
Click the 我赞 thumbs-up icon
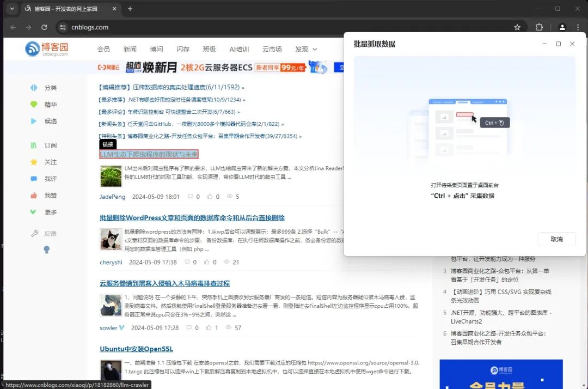(x=35, y=195)
